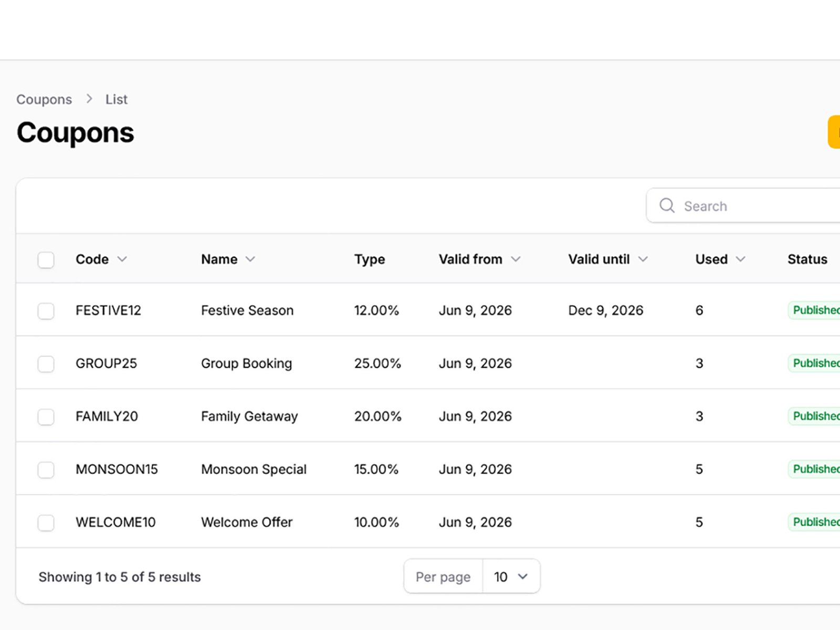Screen dimensions: 840x630
Task: Open the GROUP25 coupon code
Action: pos(106,363)
